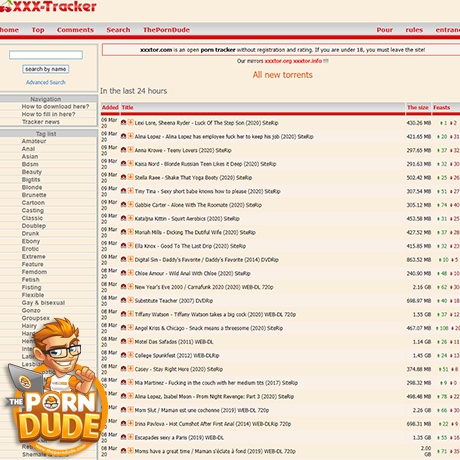Open the Advanced Search link
460x460 pixels.
[x=46, y=82]
